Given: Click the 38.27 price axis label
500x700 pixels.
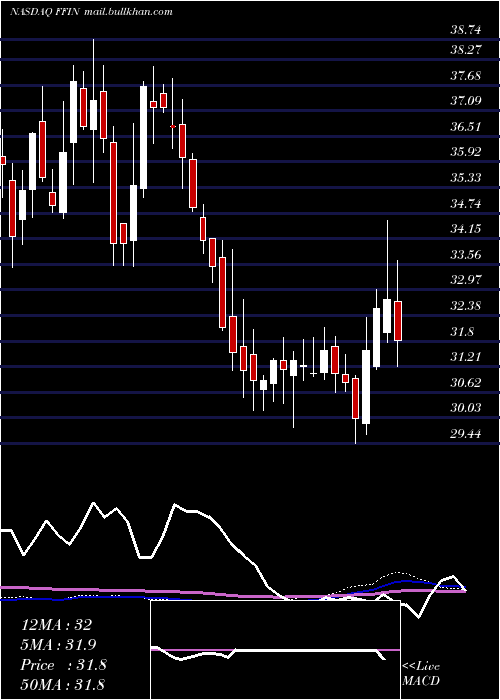Looking at the screenshot, I should 466,50.
